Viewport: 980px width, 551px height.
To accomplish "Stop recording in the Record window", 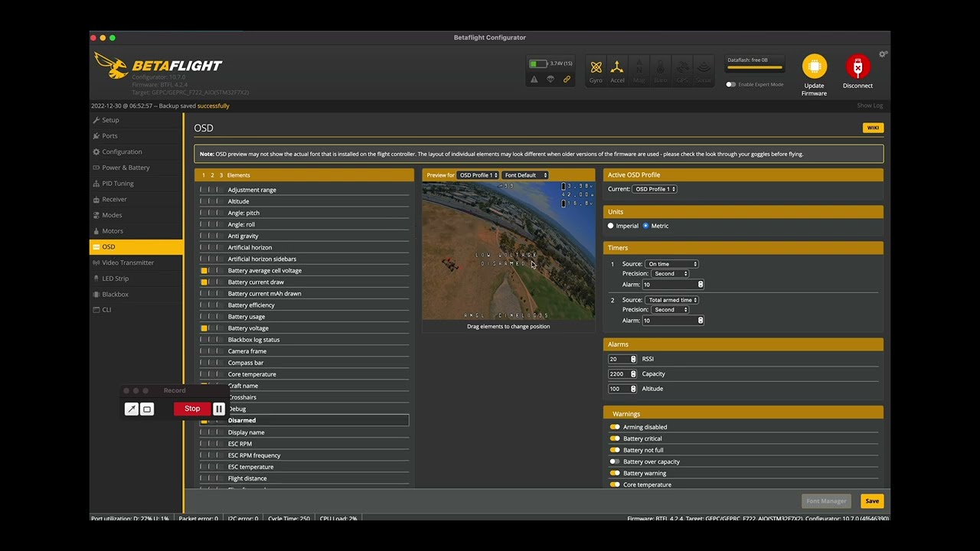I will tap(192, 409).
